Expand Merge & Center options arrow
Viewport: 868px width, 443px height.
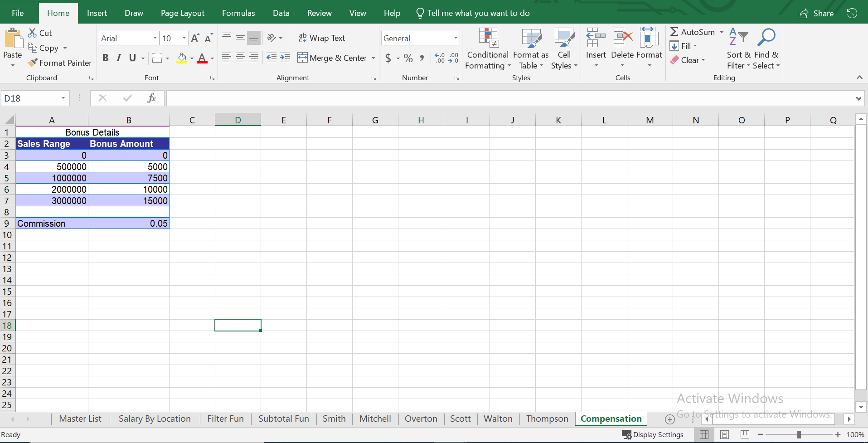point(373,58)
